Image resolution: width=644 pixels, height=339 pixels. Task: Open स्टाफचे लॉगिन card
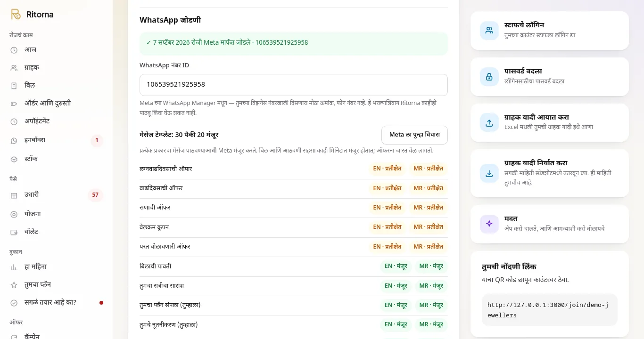point(550,31)
